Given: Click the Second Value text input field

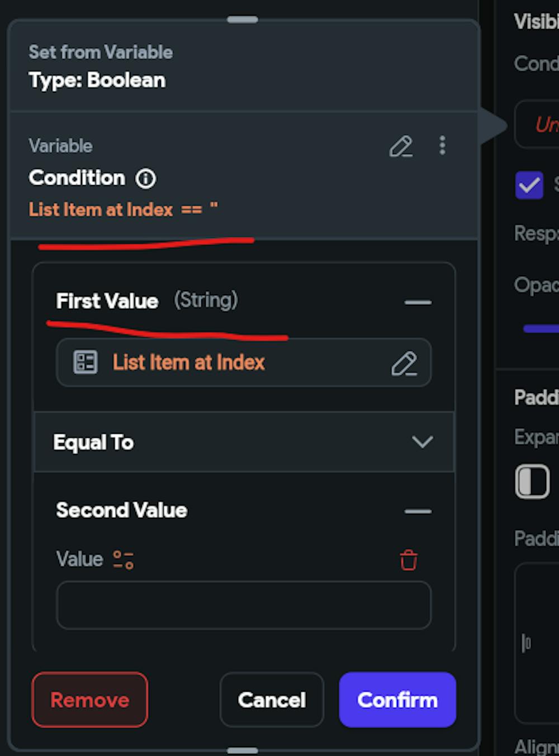Looking at the screenshot, I should tap(244, 606).
